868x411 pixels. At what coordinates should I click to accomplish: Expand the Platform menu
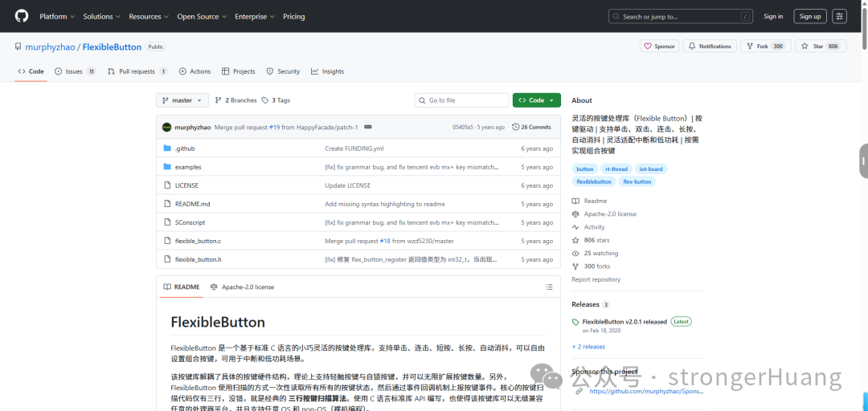pos(57,17)
